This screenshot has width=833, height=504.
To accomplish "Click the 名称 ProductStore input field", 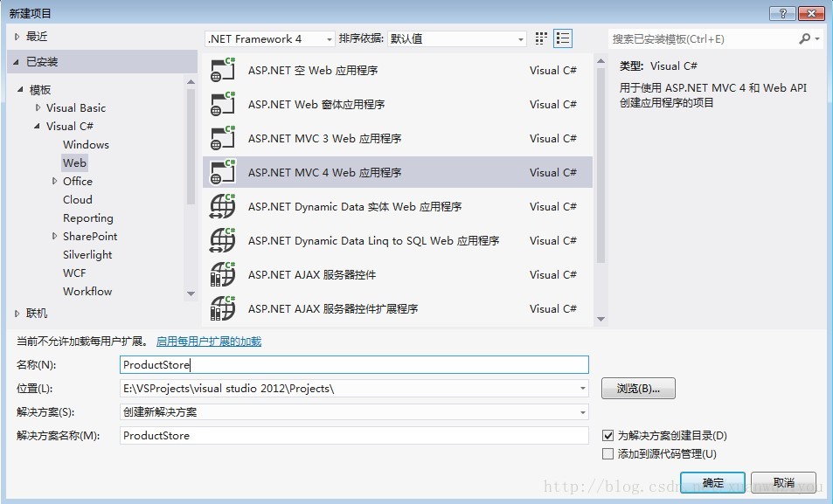I will [x=354, y=365].
